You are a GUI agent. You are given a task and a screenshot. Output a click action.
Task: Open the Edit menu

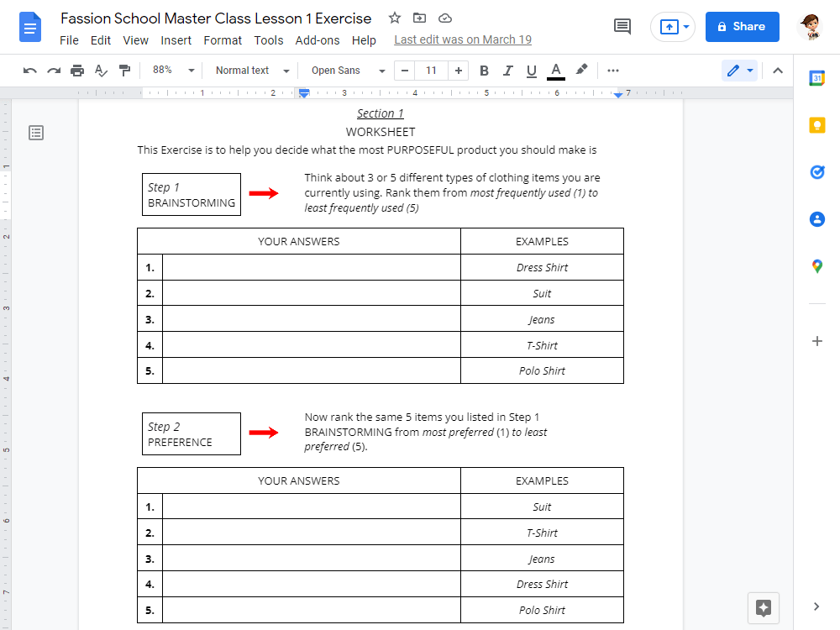click(100, 40)
